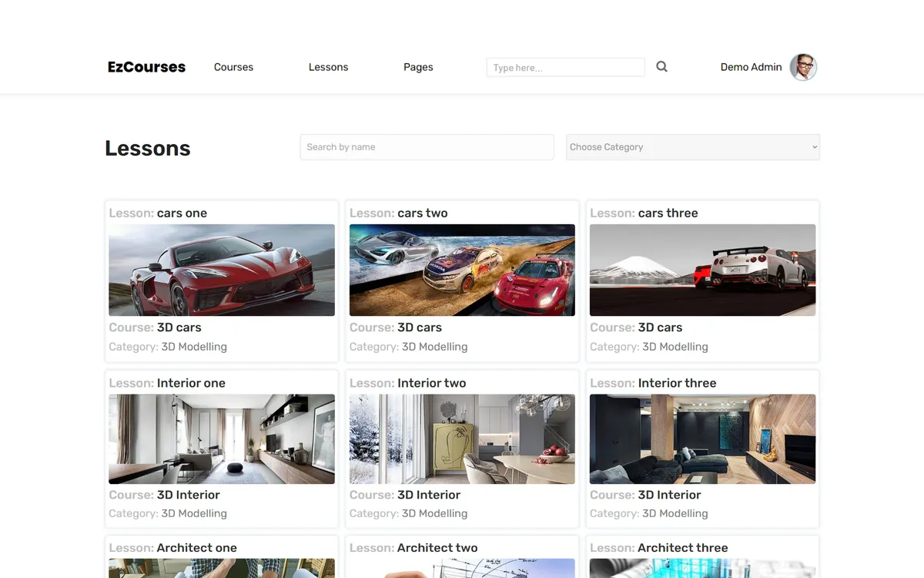Click '3D Modelling' category under cars two

point(434,347)
